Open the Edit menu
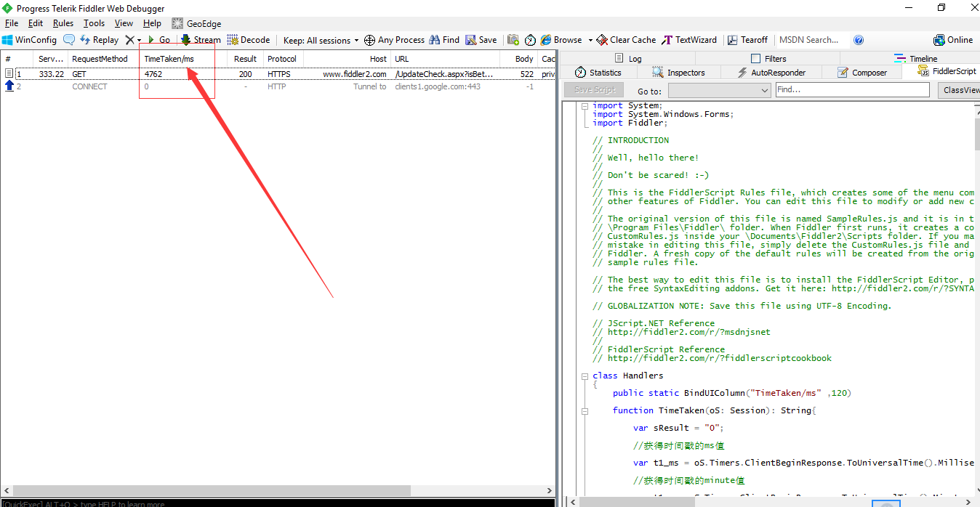This screenshot has width=980, height=507. coord(36,23)
